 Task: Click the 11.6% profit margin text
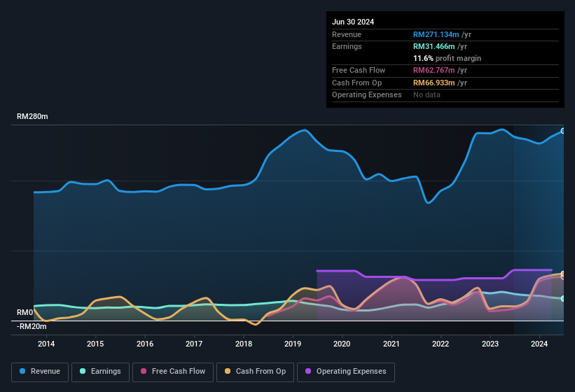pos(447,58)
